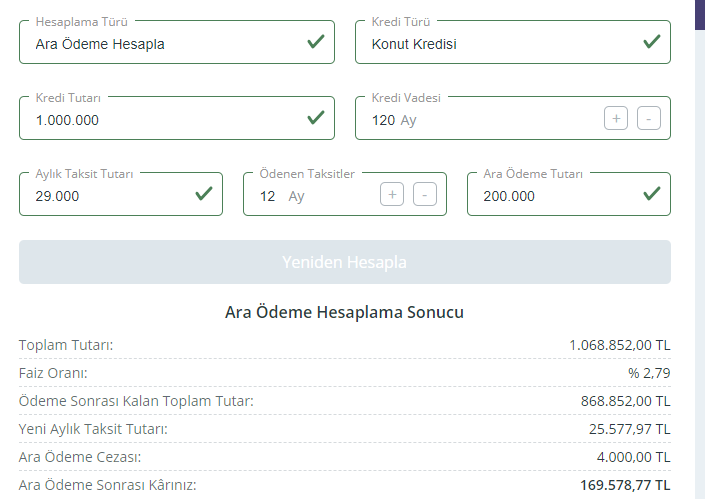
Task: Click the plus icon for Kredi Vadesi
Action: 616,119
